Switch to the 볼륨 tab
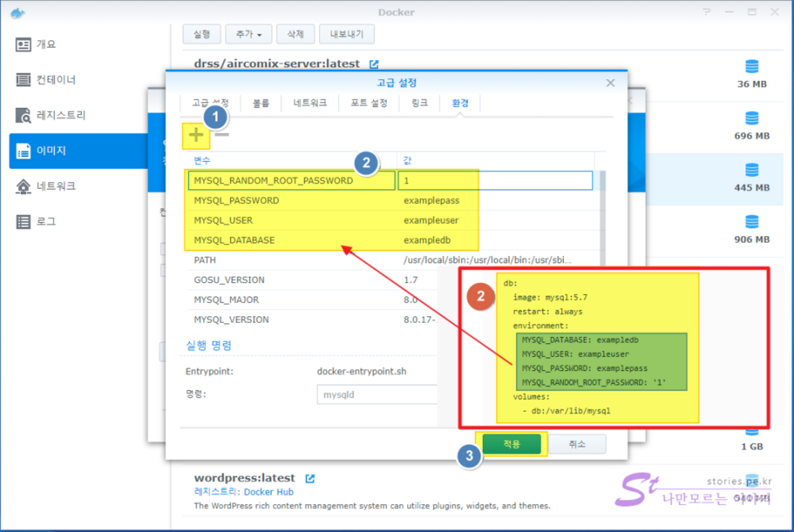794x532 pixels. pyautogui.click(x=261, y=104)
